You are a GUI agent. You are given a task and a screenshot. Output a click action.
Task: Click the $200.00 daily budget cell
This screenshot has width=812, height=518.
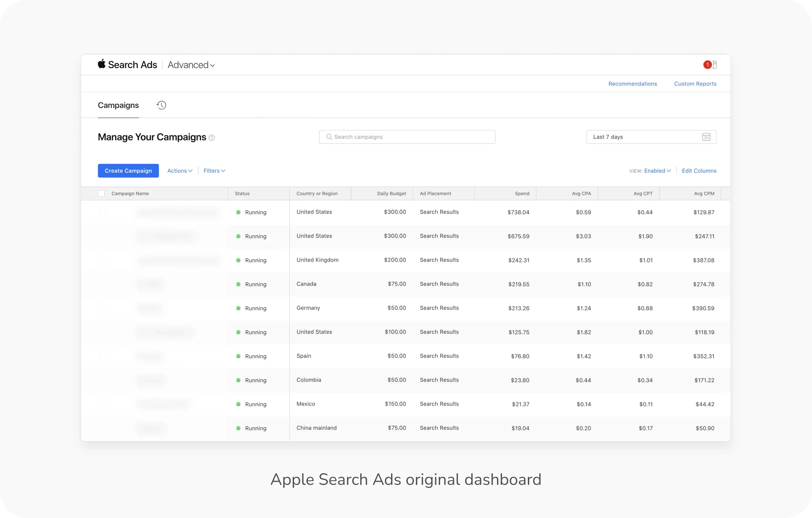pos(395,260)
